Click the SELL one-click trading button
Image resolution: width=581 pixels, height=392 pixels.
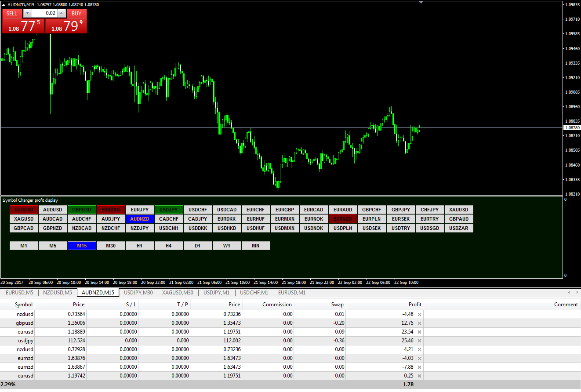(12, 13)
